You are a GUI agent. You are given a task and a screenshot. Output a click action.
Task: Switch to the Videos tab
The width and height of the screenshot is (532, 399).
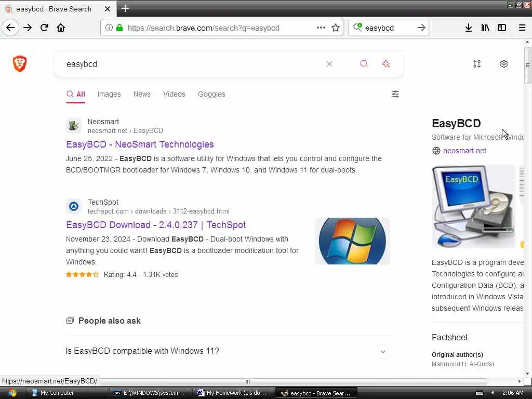coord(174,94)
